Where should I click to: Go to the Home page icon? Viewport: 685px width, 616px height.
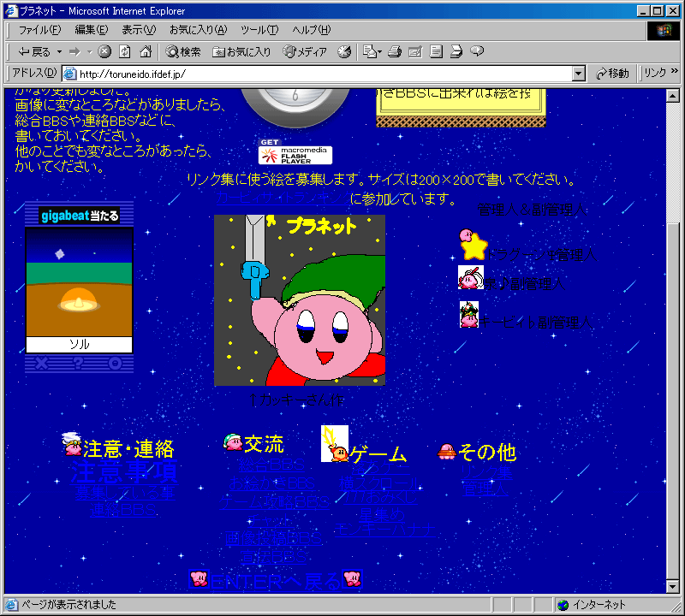146,51
